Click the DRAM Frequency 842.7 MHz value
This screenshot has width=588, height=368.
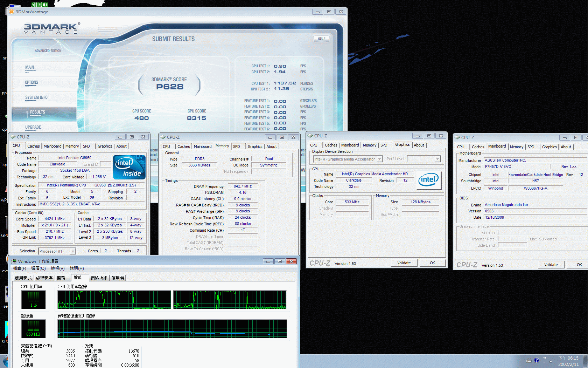click(243, 186)
